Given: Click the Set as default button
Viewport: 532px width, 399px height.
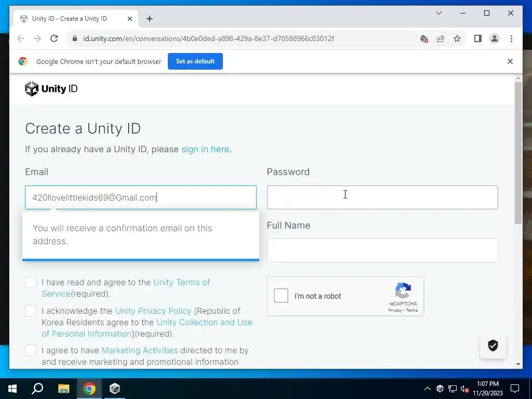Looking at the screenshot, I should click(195, 61).
